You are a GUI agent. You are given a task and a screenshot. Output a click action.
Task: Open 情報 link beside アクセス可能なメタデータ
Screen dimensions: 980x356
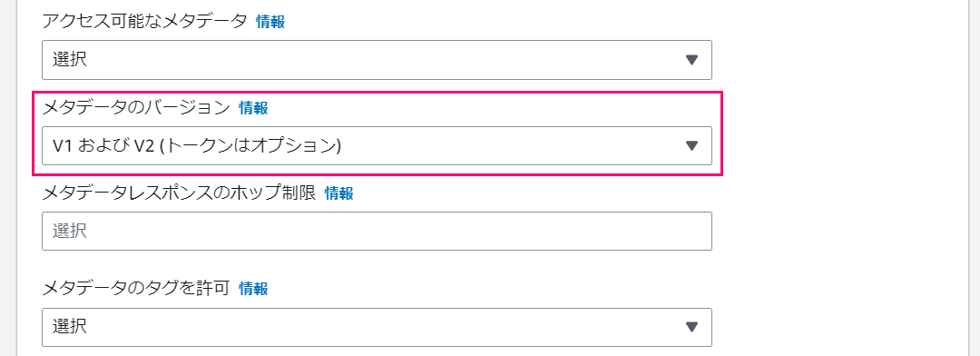270,23
